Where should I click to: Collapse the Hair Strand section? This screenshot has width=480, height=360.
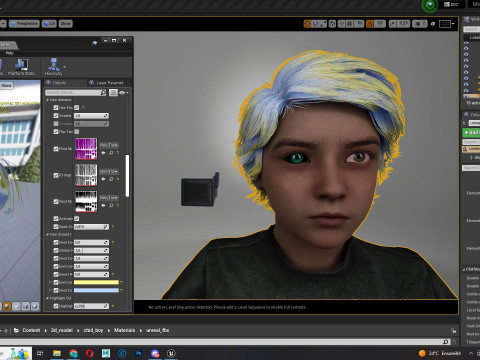[x=47, y=235]
